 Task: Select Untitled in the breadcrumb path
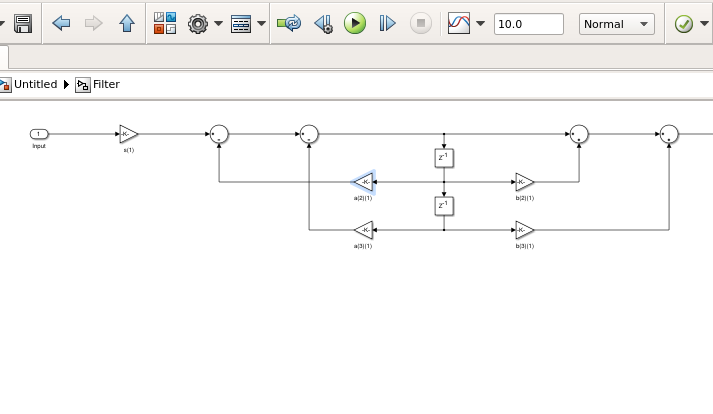tap(35, 85)
